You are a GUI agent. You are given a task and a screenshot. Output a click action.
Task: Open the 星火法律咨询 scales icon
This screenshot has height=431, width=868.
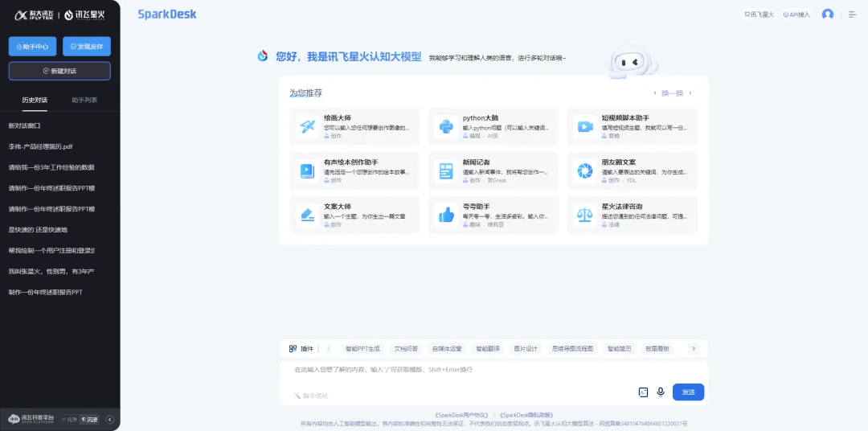[x=585, y=215]
